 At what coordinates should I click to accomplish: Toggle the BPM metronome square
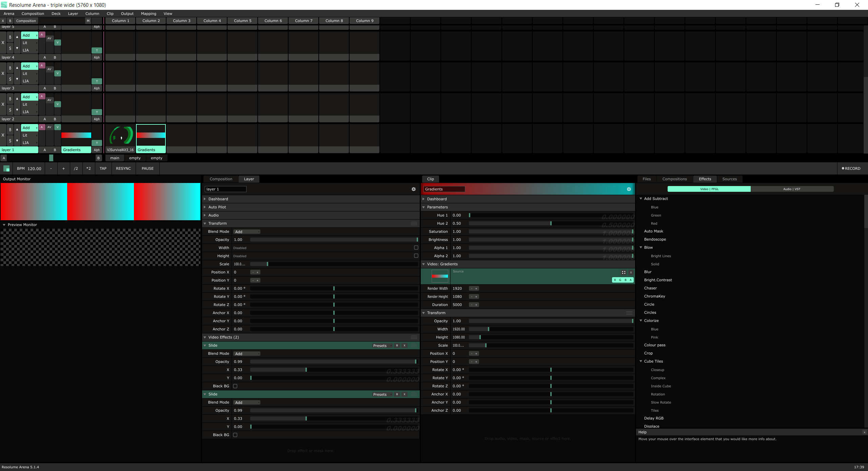coord(6,169)
